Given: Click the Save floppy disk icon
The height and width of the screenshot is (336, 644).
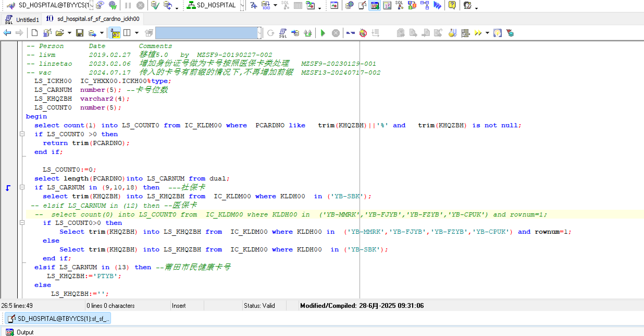Looking at the screenshot, I should (79, 33).
